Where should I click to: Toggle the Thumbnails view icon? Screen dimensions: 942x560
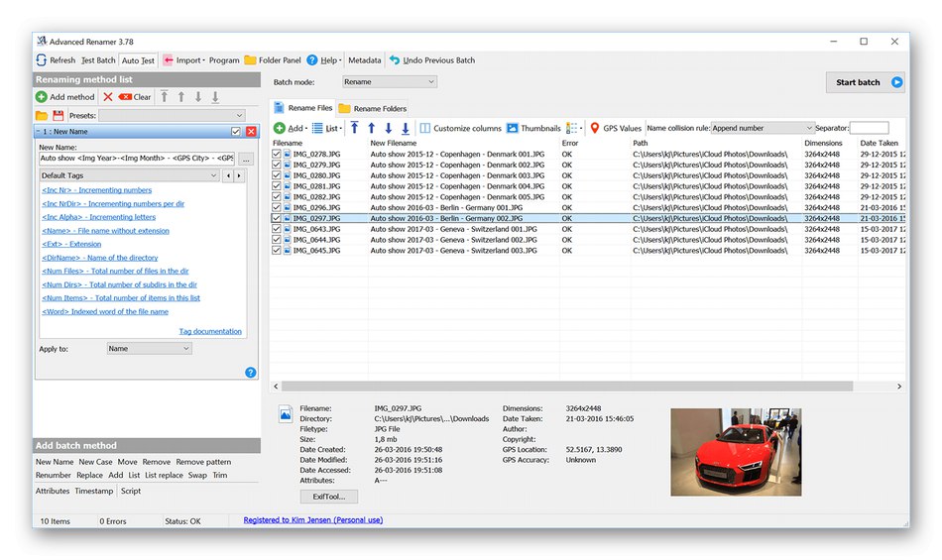(x=513, y=128)
